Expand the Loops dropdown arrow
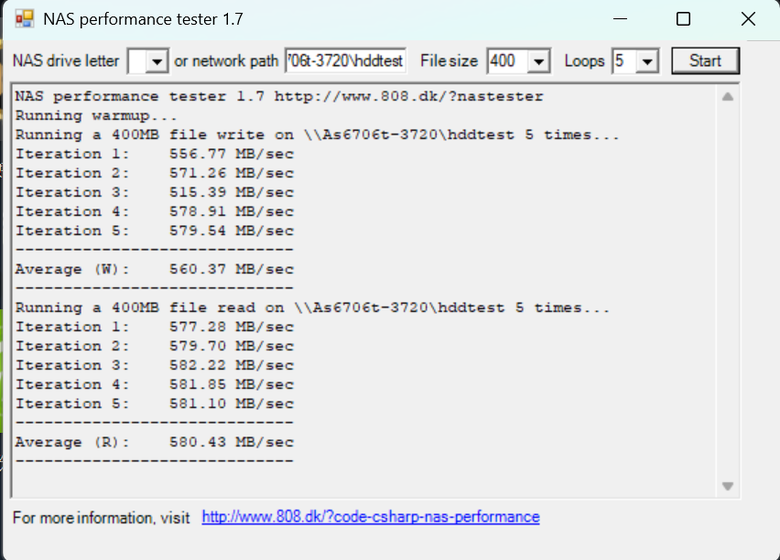The width and height of the screenshot is (780, 560). 647,62
